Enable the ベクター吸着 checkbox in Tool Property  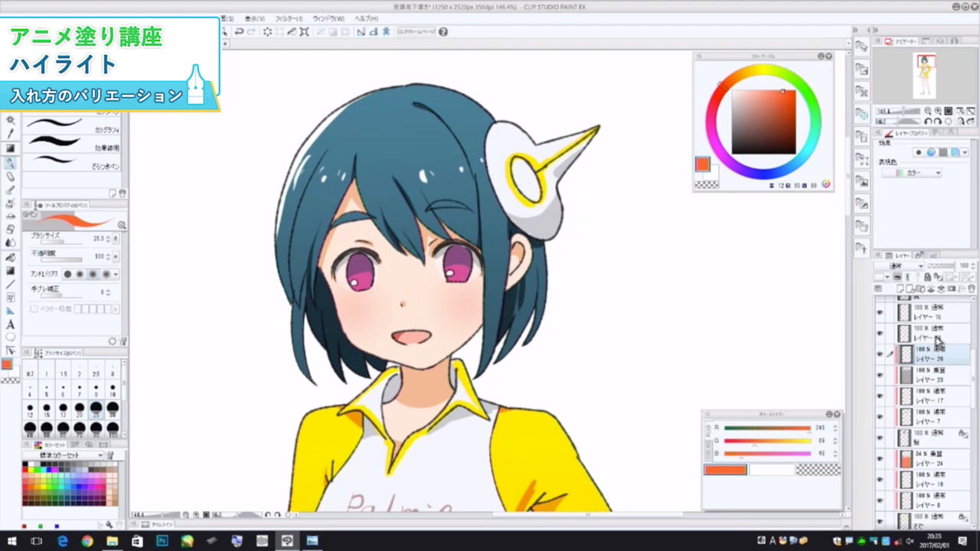34,309
